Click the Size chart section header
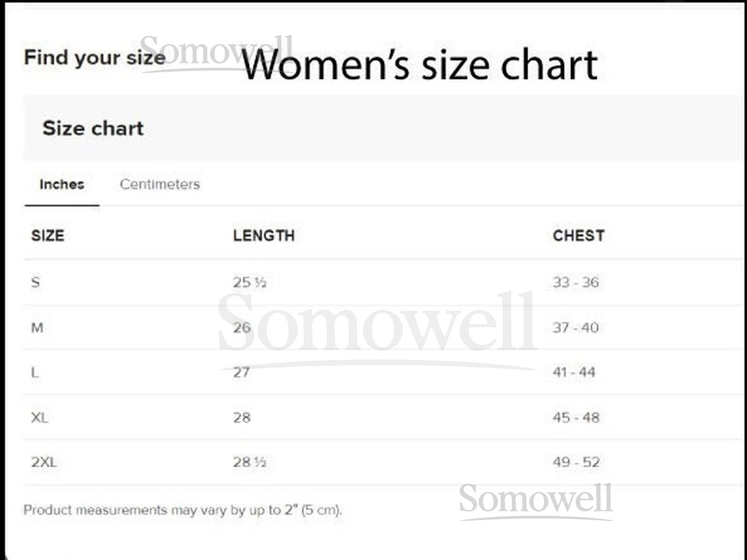The height and width of the screenshot is (560, 747). point(93,128)
